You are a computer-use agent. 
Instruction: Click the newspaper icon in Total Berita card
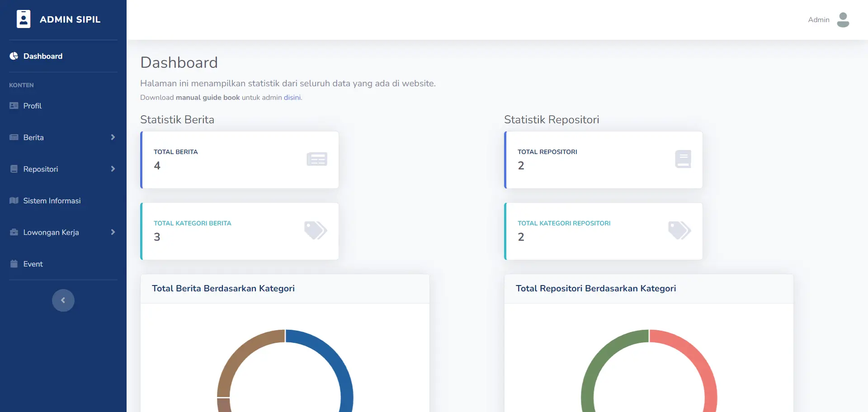tap(316, 159)
